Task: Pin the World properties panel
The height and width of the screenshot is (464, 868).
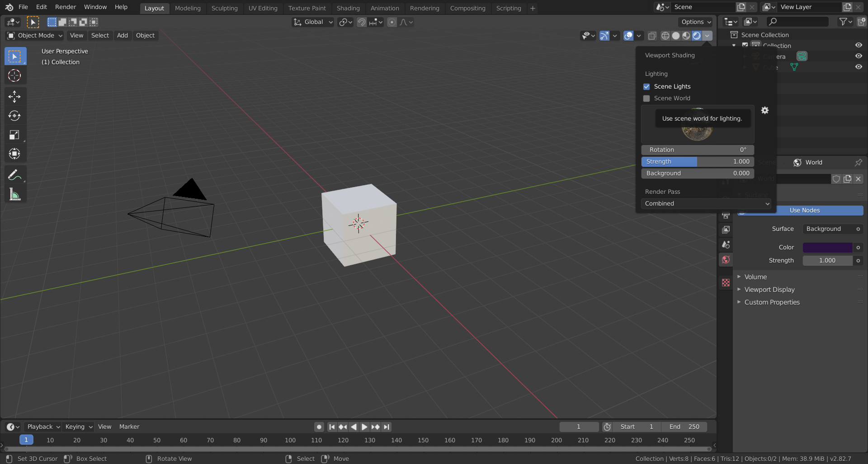Action: (x=858, y=162)
